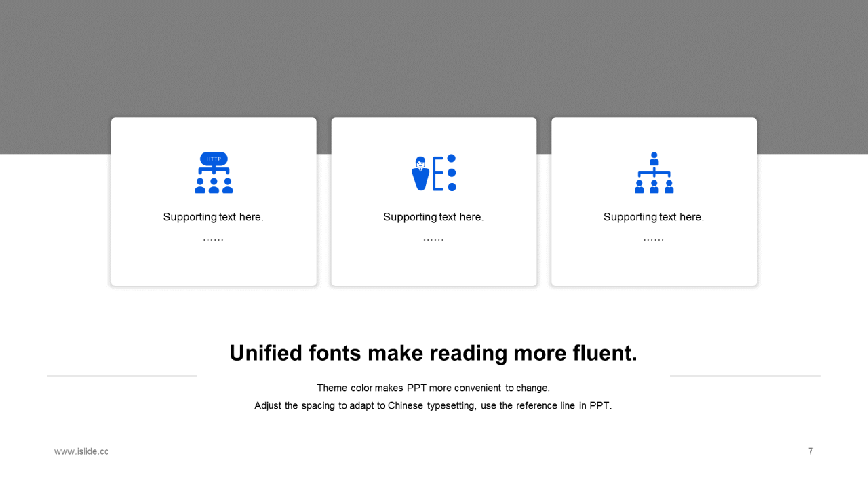This screenshot has height=488, width=868.
Task: Select 'Supporting text here.' in the right card
Action: tap(654, 217)
